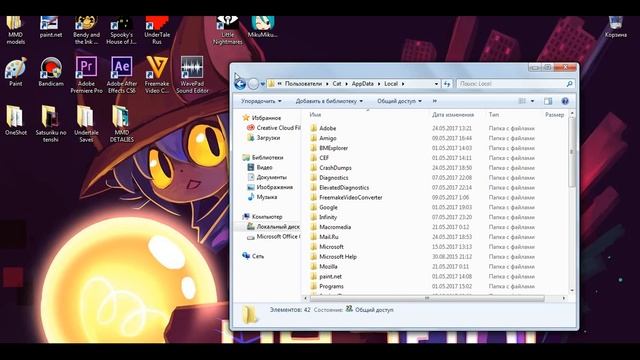Open Spooky's House of J... shortcut
The image size is (640, 360).
pos(121,30)
